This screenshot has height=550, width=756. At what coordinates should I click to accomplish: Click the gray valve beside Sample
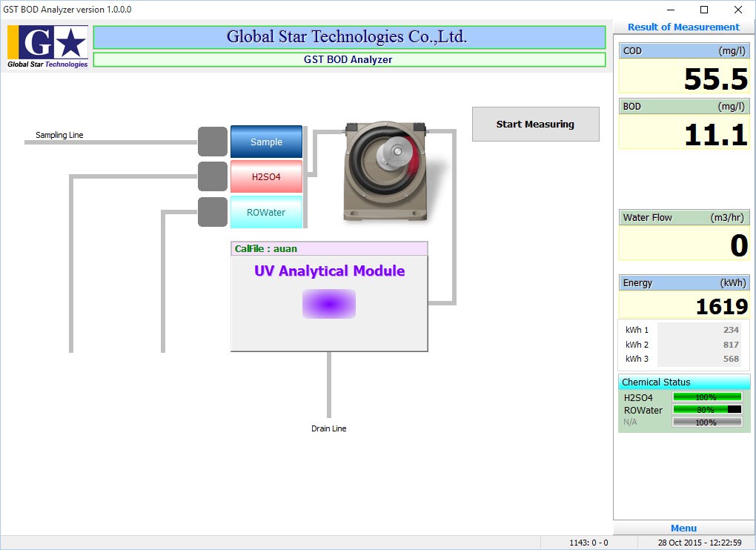coord(213,142)
